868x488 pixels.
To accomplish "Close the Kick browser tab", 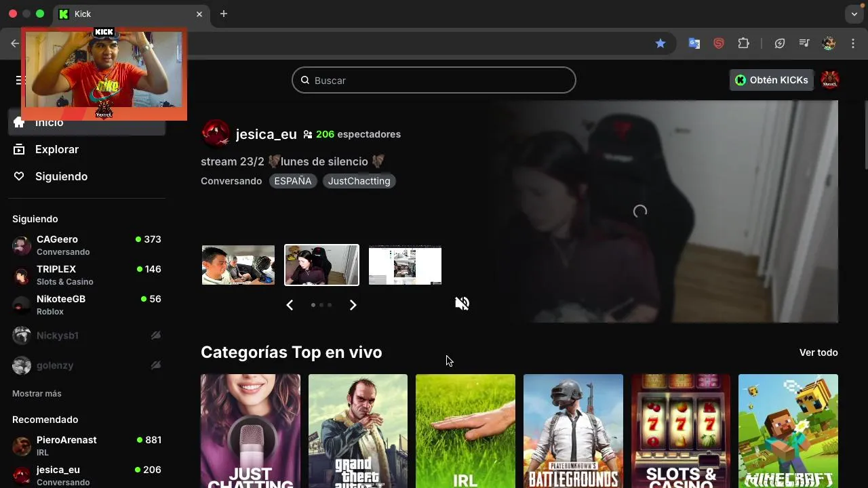I will [199, 14].
